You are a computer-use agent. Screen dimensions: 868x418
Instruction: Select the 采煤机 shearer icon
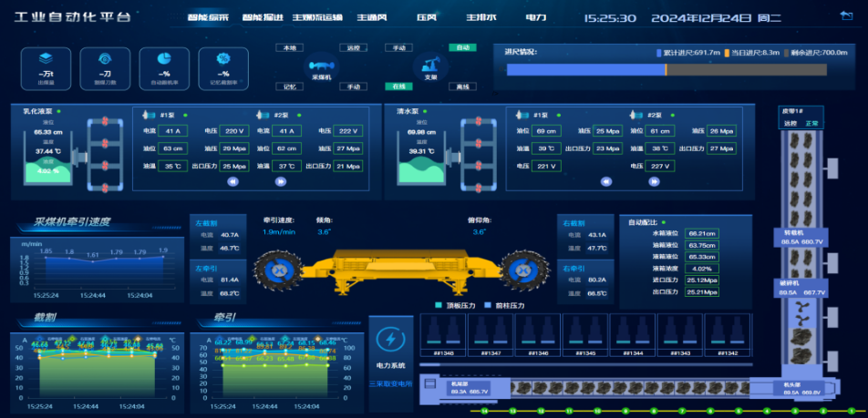[x=321, y=66]
